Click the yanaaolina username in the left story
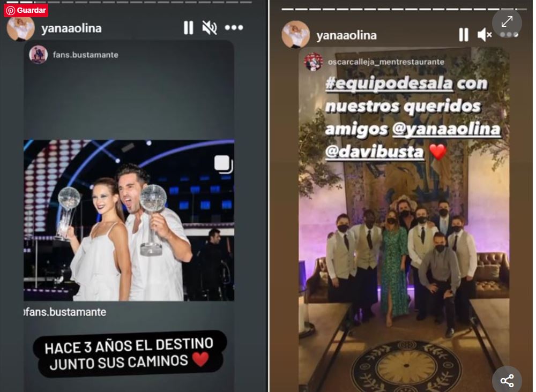Image resolution: width=536 pixels, height=392 pixels. click(x=71, y=28)
